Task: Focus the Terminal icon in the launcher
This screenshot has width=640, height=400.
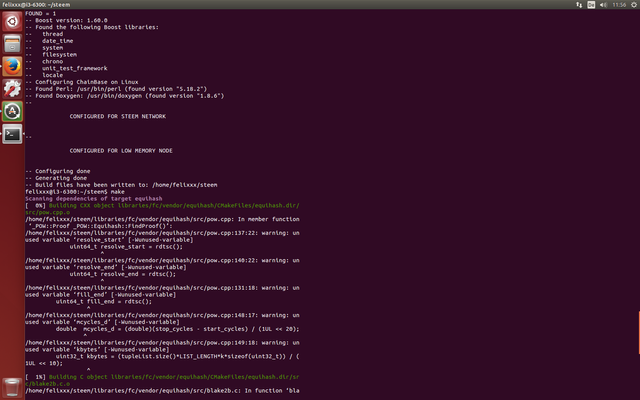Action: coord(12,134)
